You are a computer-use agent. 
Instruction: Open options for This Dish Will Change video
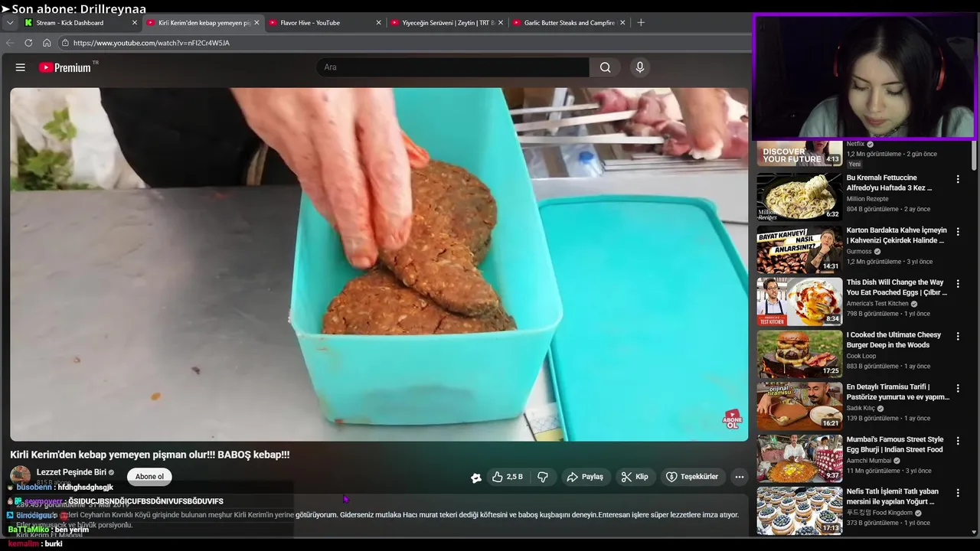tap(958, 283)
